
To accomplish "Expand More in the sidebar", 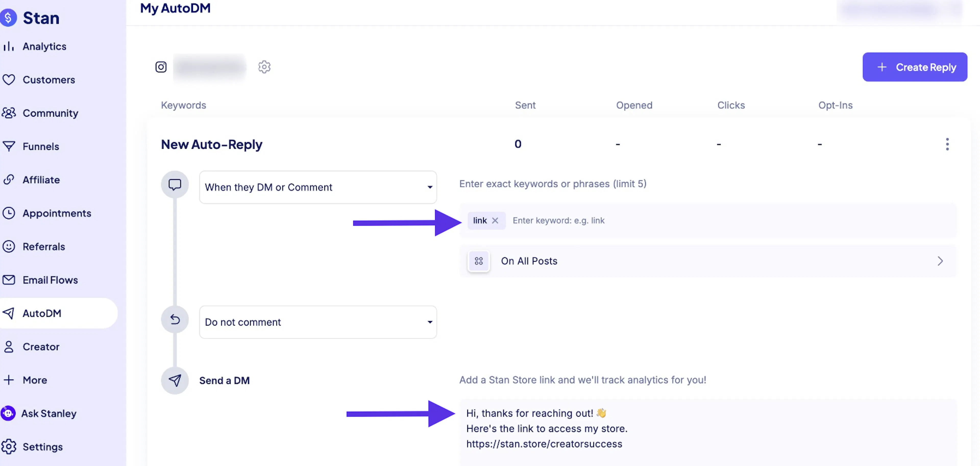I will (35, 380).
